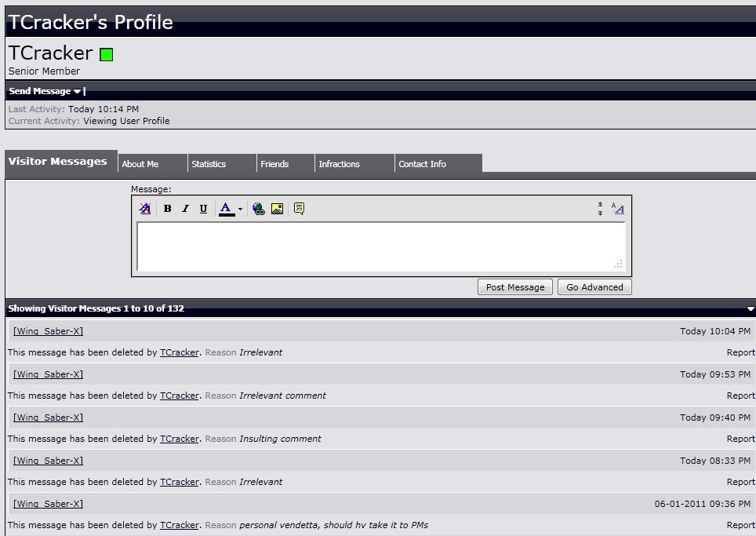Click the green online status indicator
This screenshot has width=756, height=536.
[x=106, y=54]
